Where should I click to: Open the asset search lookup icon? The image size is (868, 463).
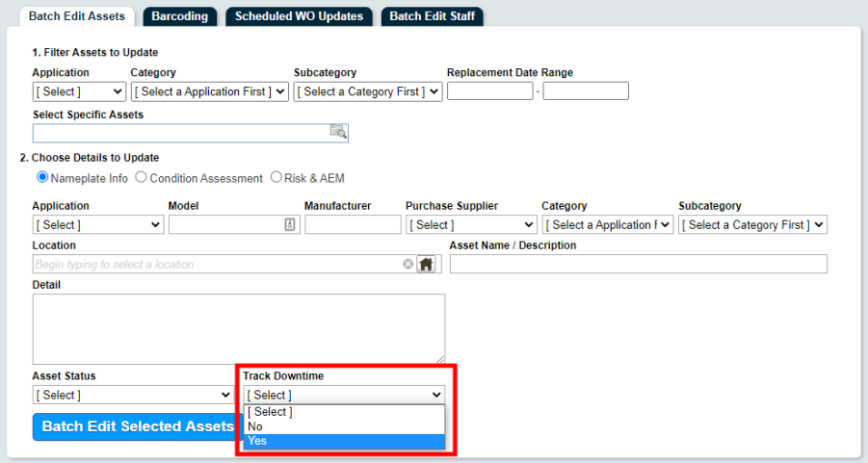(338, 131)
